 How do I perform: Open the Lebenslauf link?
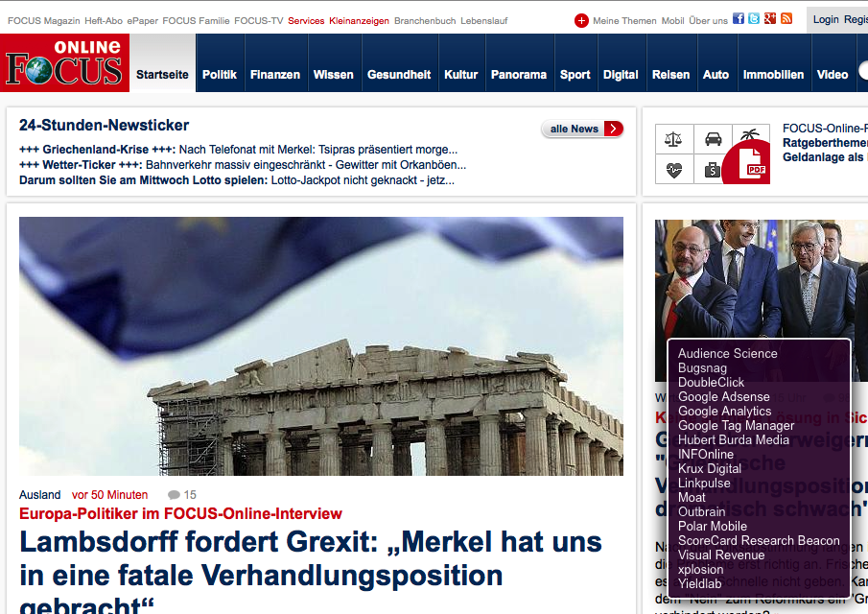[483, 21]
